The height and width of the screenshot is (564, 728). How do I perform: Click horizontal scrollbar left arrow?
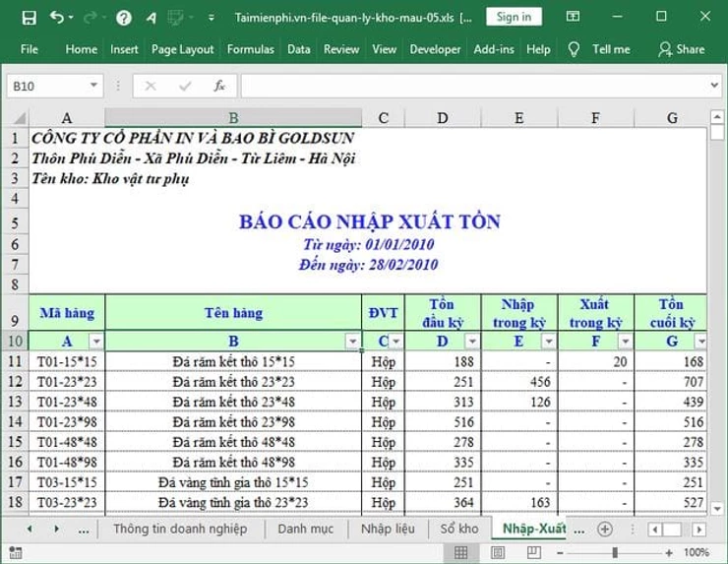654,530
